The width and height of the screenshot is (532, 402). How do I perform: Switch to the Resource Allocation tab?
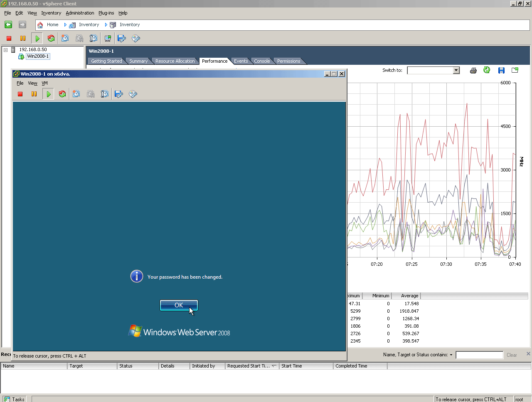(175, 61)
